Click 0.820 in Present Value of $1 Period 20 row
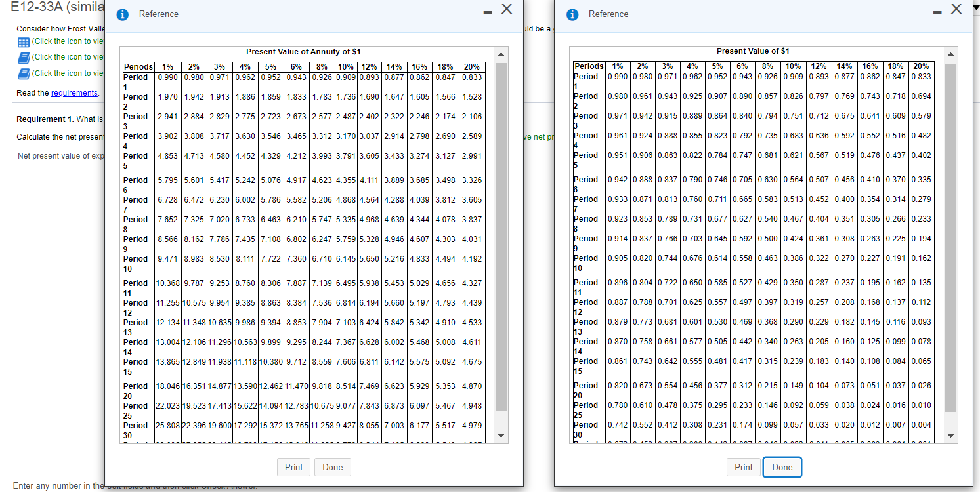The image size is (980, 492). (x=618, y=386)
